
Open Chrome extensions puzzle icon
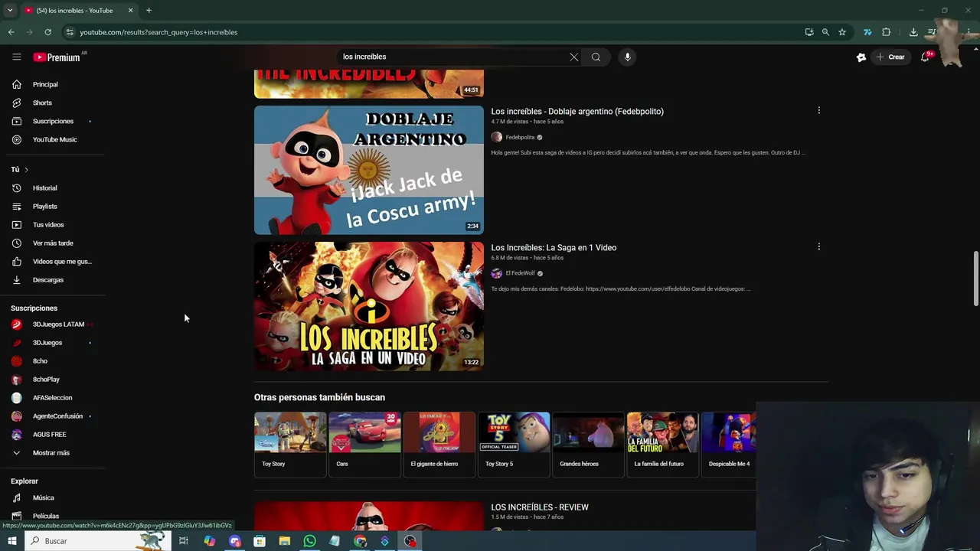(x=887, y=32)
